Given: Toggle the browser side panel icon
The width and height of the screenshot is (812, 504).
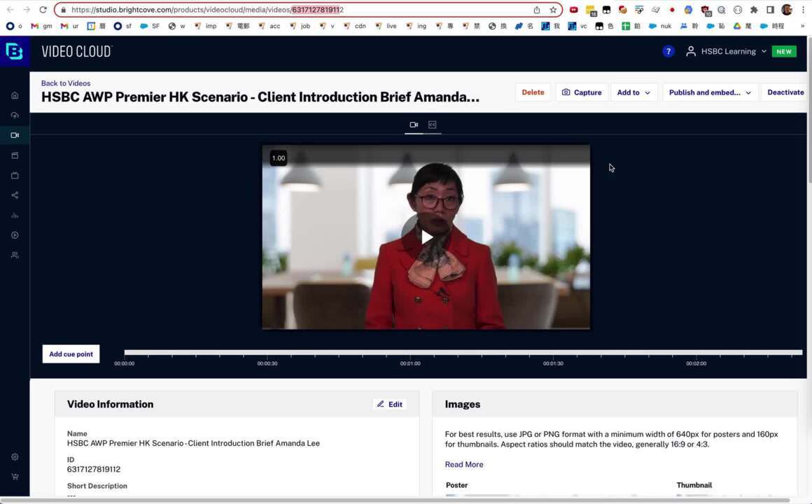Looking at the screenshot, I should coord(771,10).
